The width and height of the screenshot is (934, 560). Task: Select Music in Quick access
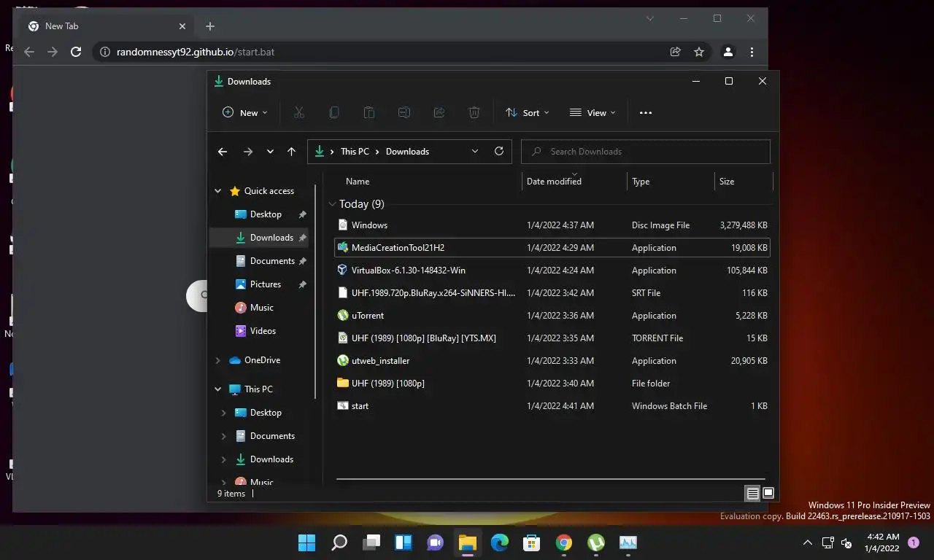point(261,308)
